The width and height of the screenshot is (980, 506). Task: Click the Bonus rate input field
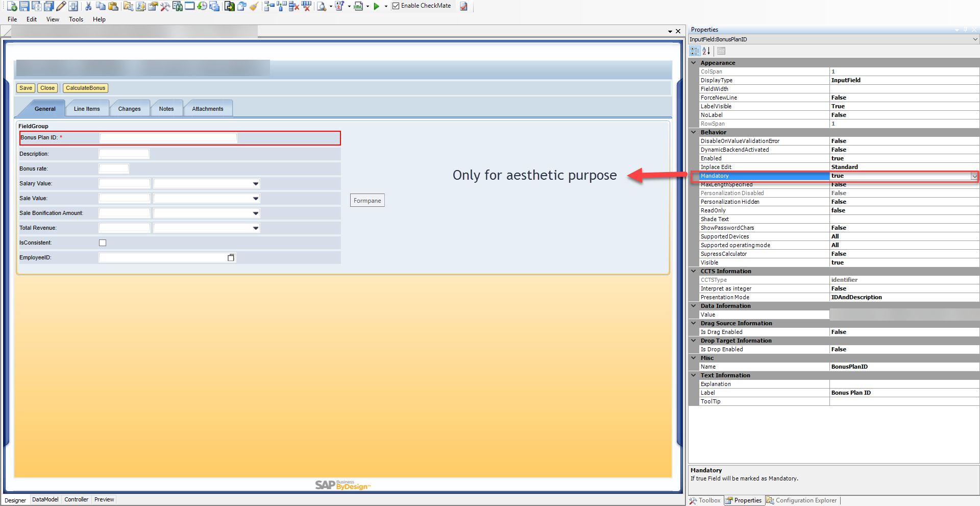[x=114, y=168]
